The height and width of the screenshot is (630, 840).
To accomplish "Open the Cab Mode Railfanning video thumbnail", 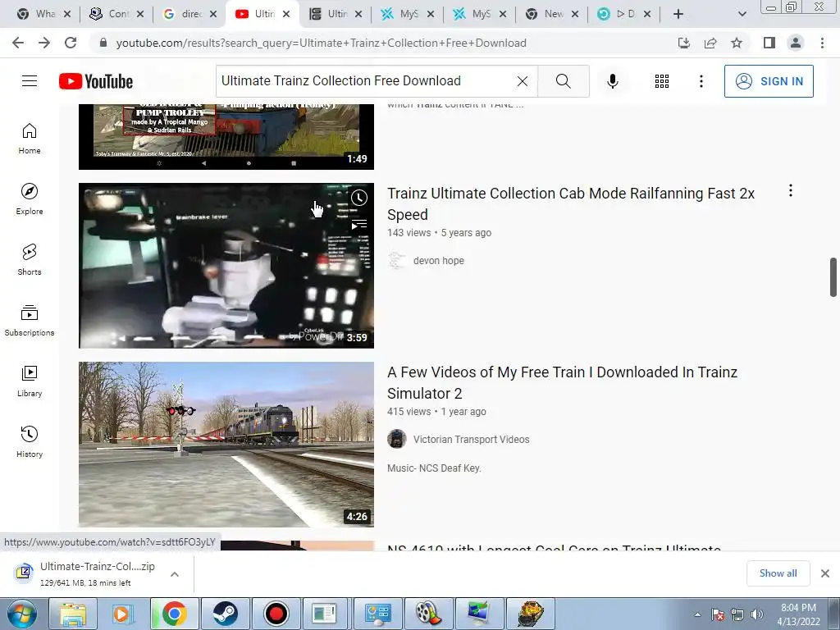I will tap(226, 266).
